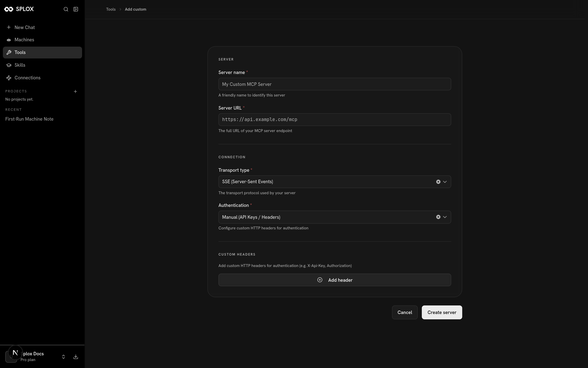Open the Machines page
This screenshot has width=588, height=368.
(x=42, y=40)
